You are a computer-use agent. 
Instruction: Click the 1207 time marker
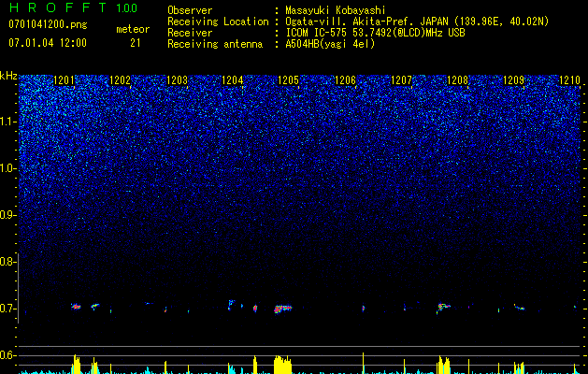(x=401, y=80)
